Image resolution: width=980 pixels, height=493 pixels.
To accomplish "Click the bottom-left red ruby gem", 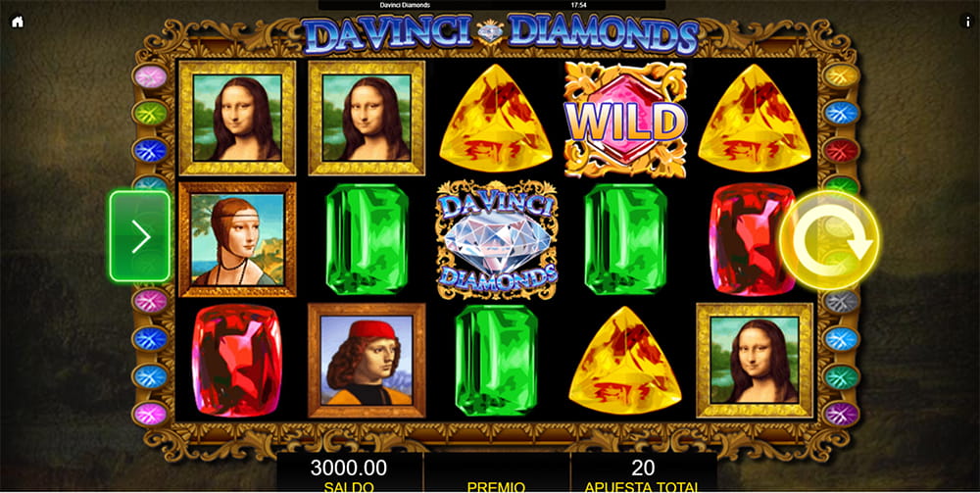I will [237, 361].
